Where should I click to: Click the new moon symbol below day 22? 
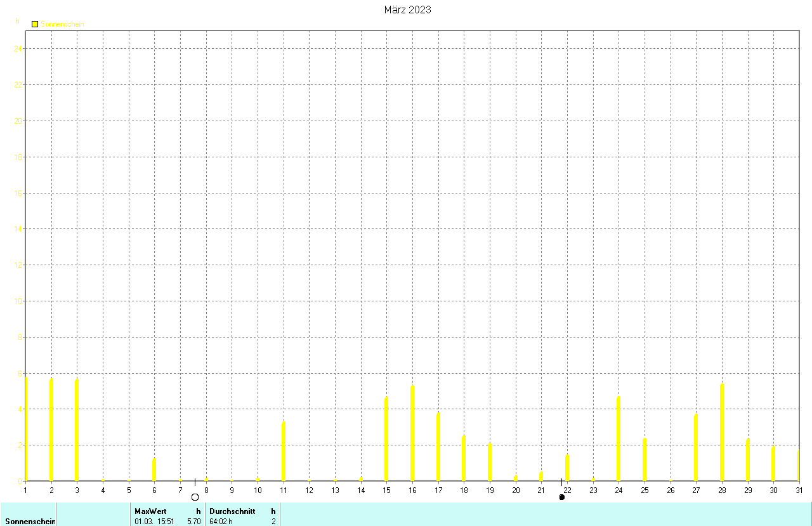click(x=561, y=497)
